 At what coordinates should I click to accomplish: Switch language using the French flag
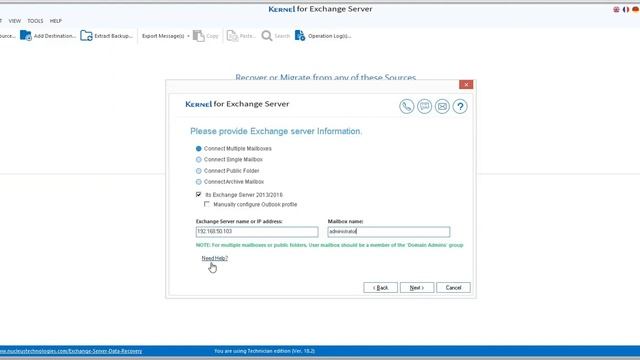(626, 9)
